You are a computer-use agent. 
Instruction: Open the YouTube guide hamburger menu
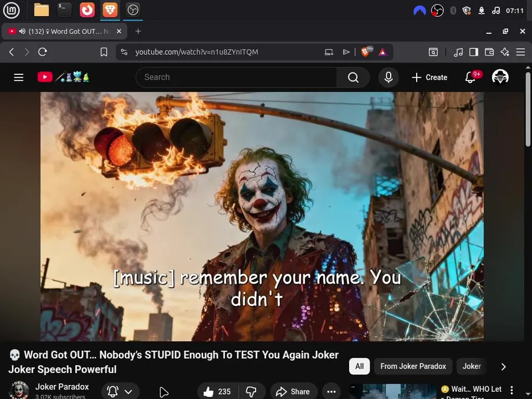[19, 78]
